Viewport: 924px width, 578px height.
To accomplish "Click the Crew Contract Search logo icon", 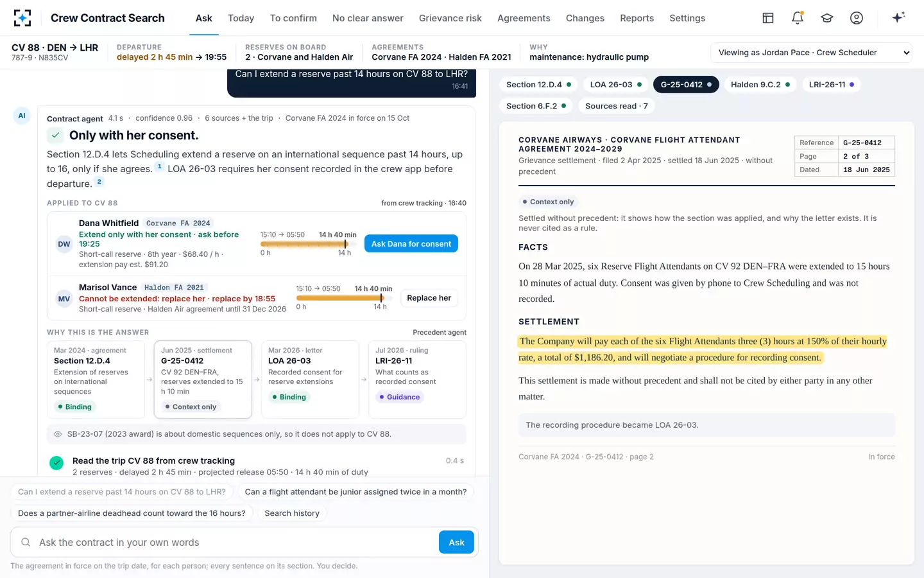I will pos(22,18).
